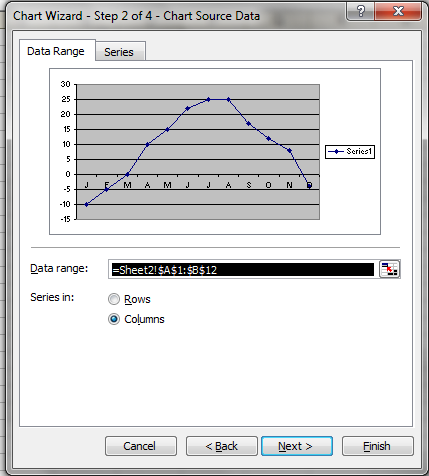
Task: Click Finish to complete the chart
Action: (378, 446)
